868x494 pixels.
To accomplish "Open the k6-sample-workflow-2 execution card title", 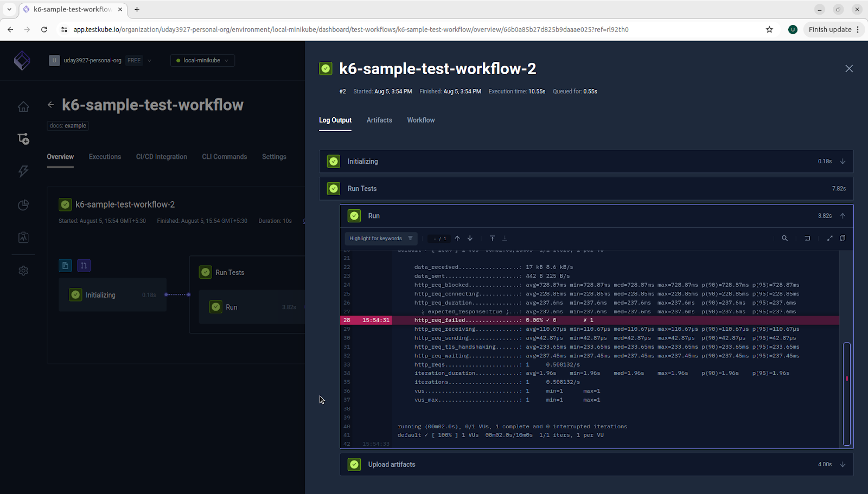I will pyautogui.click(x=125, y=204).
